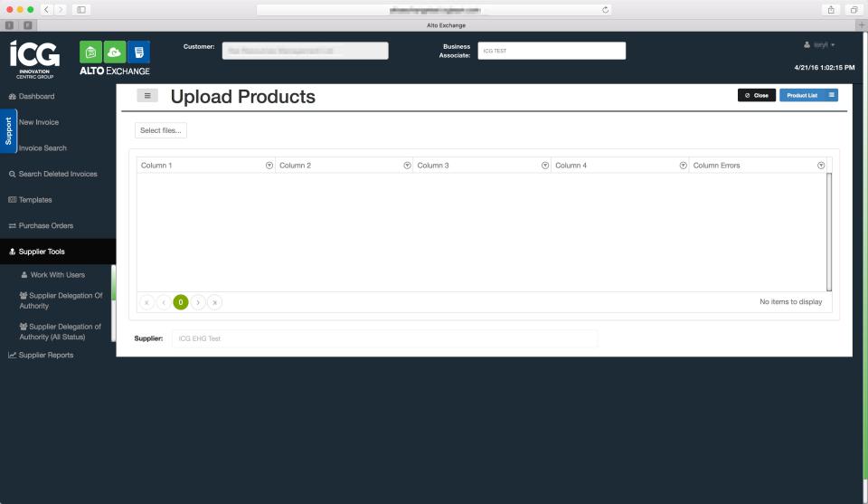The height and width of the screenshot is (504, 868).
Task: Open the user account dropdown
Action: click(x=819, y=45)
